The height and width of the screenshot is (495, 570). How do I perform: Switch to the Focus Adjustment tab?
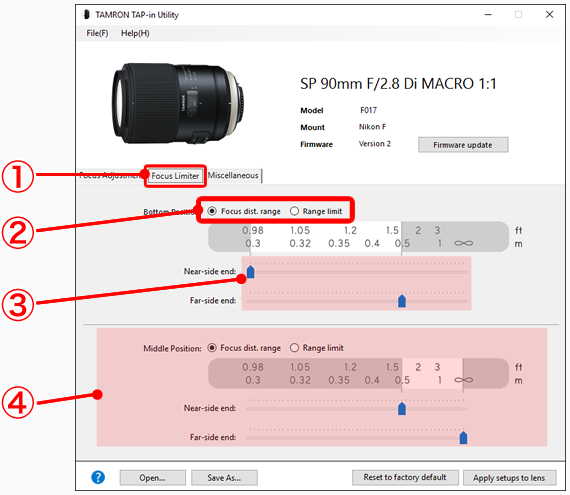point(110,176)
